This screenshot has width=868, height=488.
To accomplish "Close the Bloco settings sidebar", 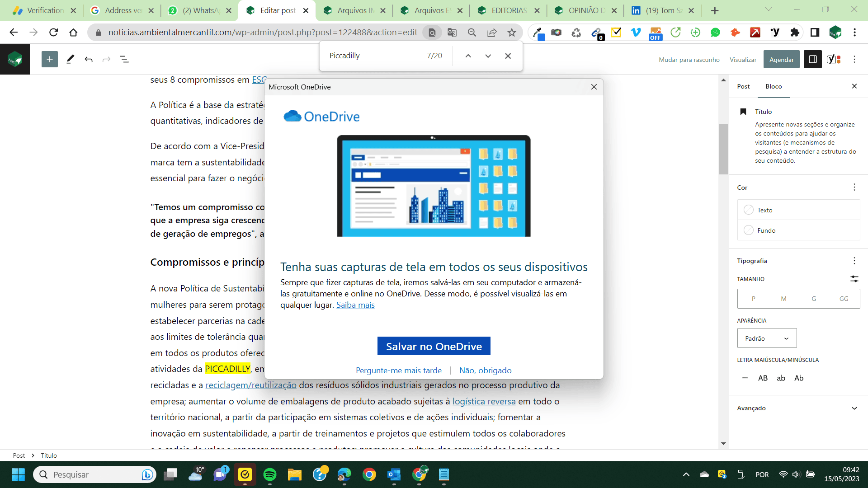I will 854,86.
